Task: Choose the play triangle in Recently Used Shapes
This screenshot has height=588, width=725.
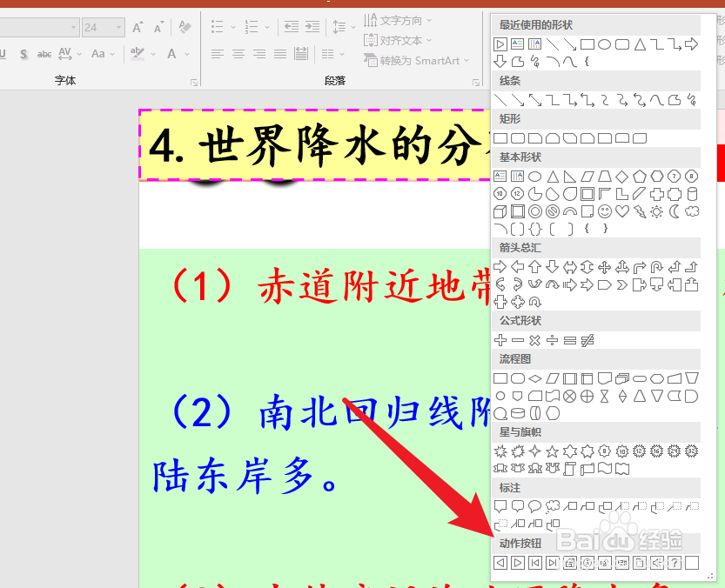Action: click(x=500, y=44)
